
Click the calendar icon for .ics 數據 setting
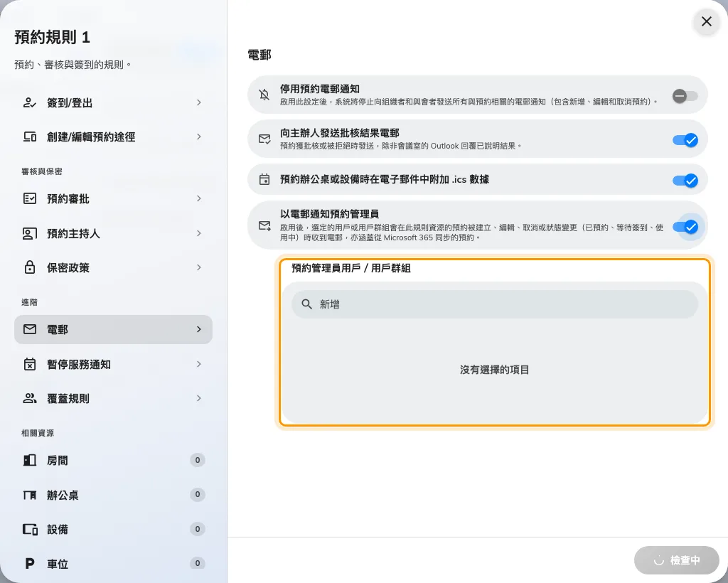coord(264,179)
